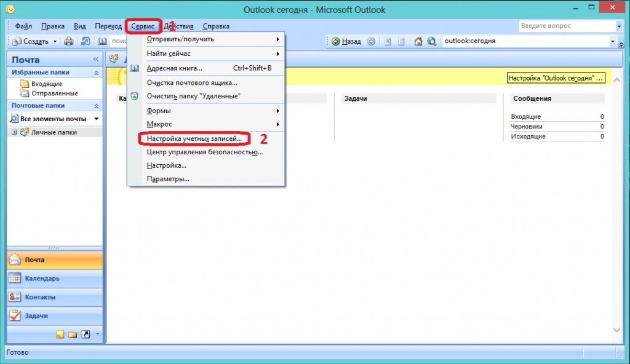This screenshot has height=364, width=630.
Task: Click the Home page icon
Action: click(x=418, y=41)
